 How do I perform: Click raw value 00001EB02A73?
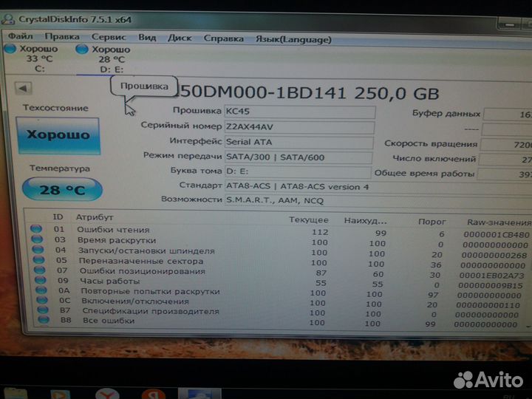(x=492, y=276)
